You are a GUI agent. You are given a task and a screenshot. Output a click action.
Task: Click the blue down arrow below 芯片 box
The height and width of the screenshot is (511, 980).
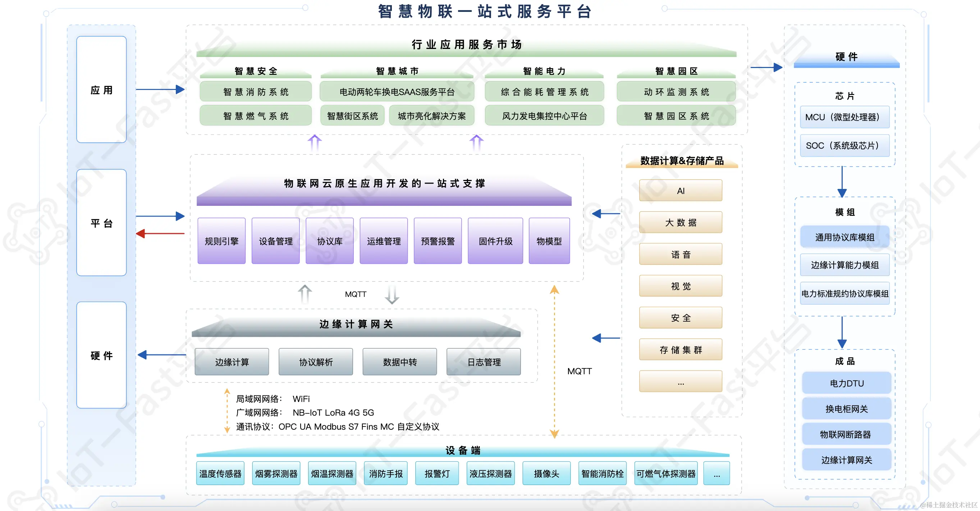point(842,182)
